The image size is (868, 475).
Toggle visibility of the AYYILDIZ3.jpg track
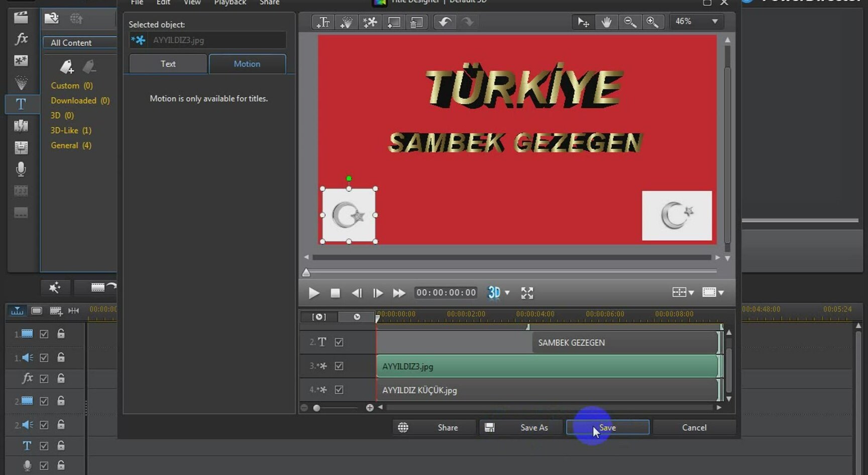[x=339, y=366]
